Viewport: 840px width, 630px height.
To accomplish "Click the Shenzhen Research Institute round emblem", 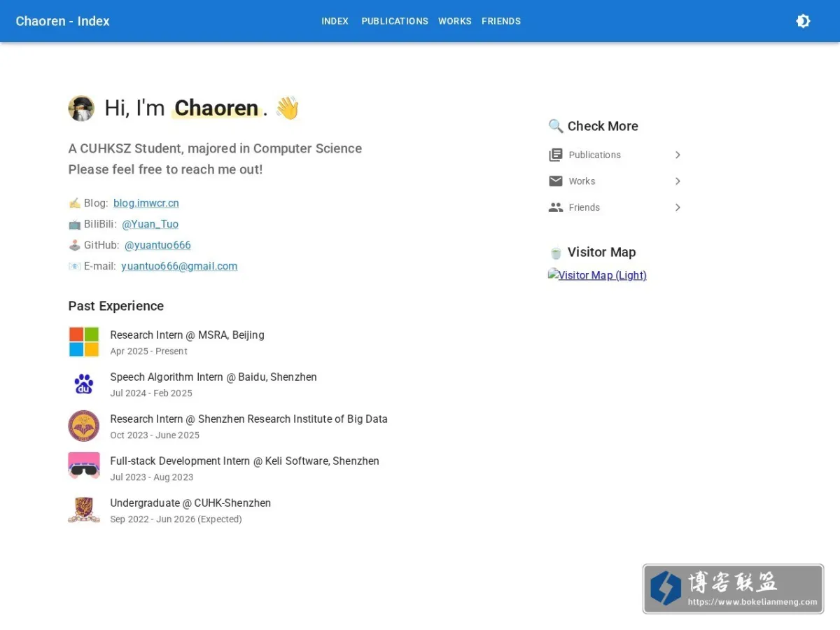I will click(x=84, y=426).
